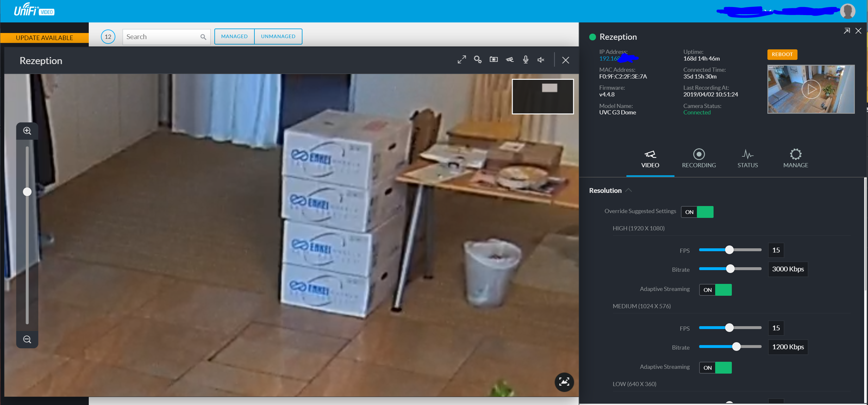Click the microphone talkback icon

point(525,60)
